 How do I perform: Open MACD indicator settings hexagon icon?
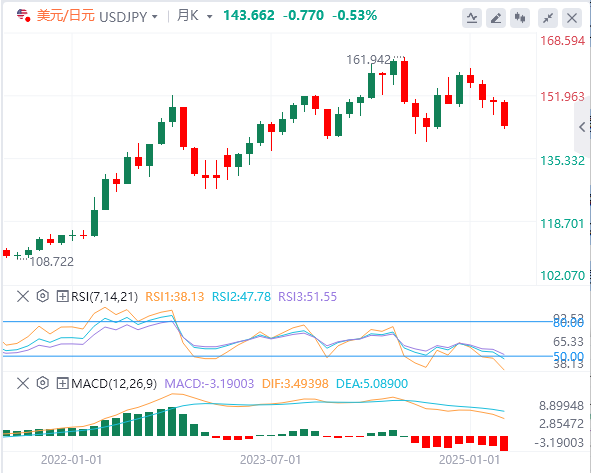coord(43,383)
